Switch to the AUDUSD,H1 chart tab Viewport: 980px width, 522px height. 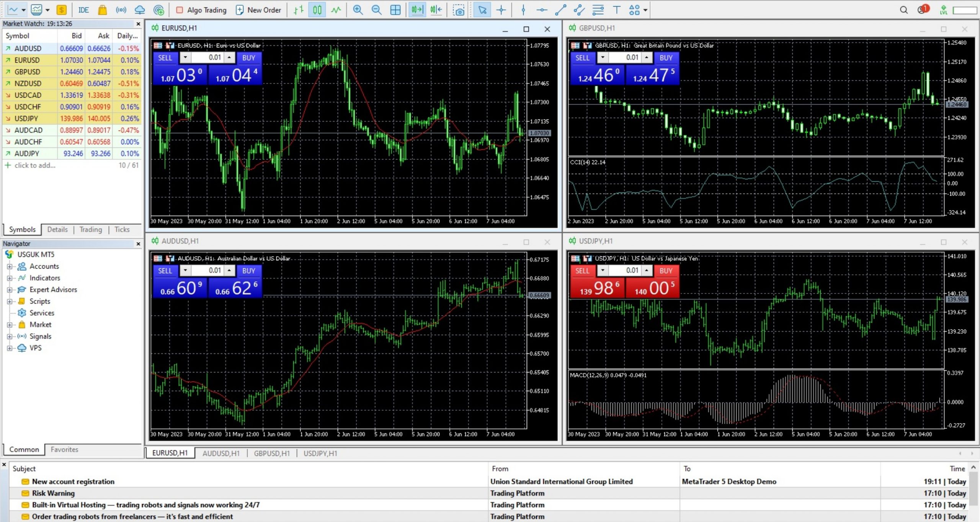click(x=220, y=453)
